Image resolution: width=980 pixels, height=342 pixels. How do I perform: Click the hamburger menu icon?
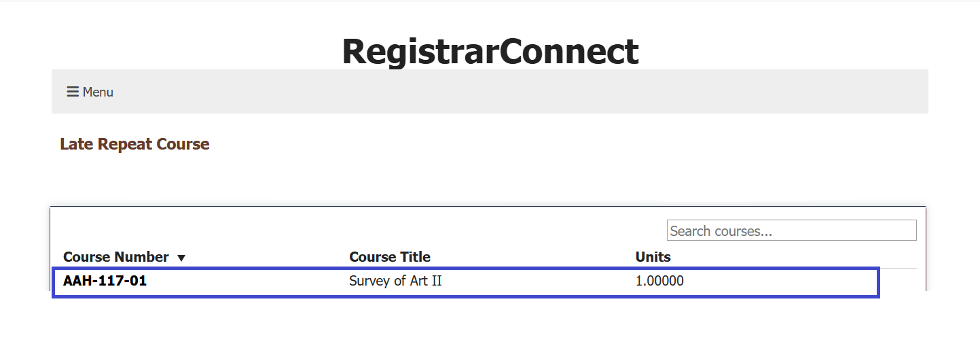73,92
